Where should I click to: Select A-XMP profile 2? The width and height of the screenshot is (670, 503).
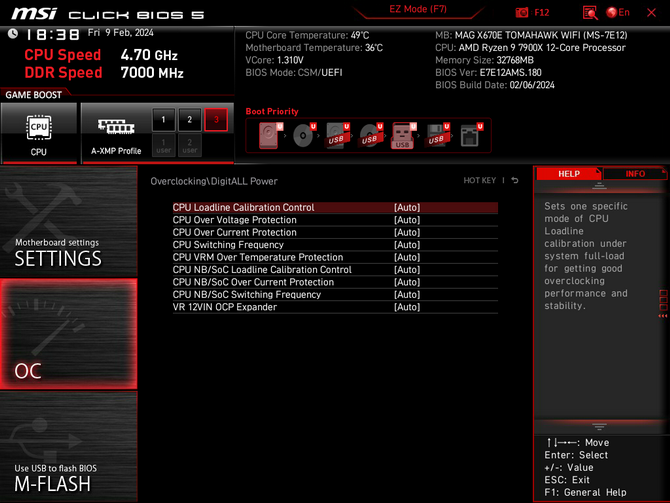tap(190, 120)
